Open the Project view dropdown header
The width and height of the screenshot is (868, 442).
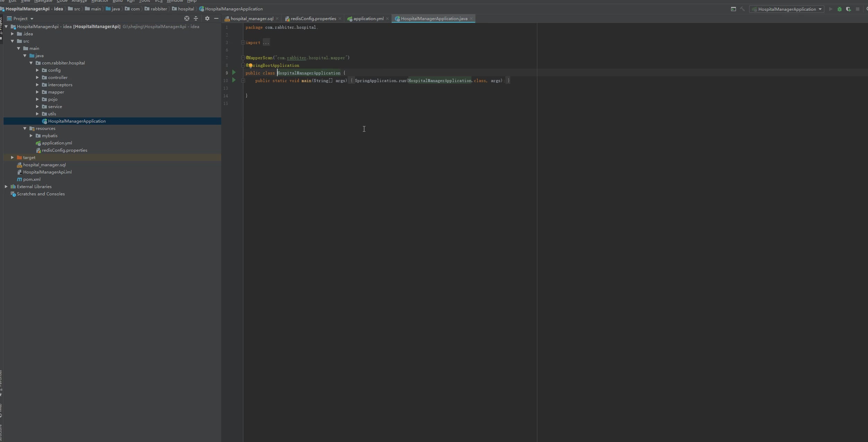coord(21,19)
